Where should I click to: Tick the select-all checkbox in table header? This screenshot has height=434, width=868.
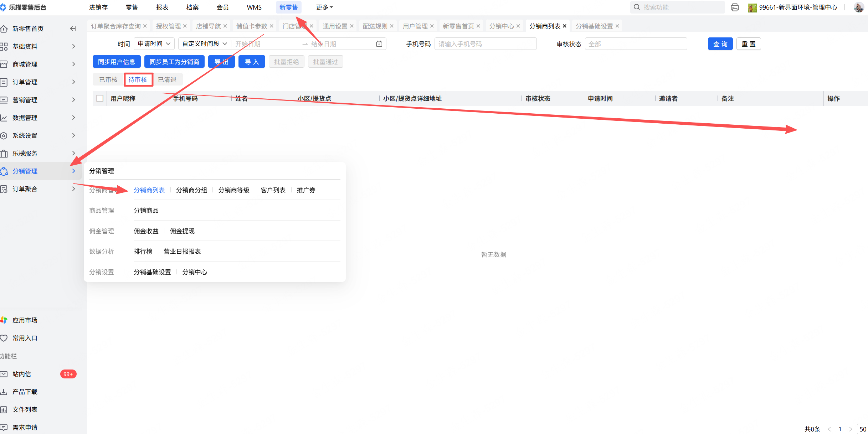coord(100,98)
